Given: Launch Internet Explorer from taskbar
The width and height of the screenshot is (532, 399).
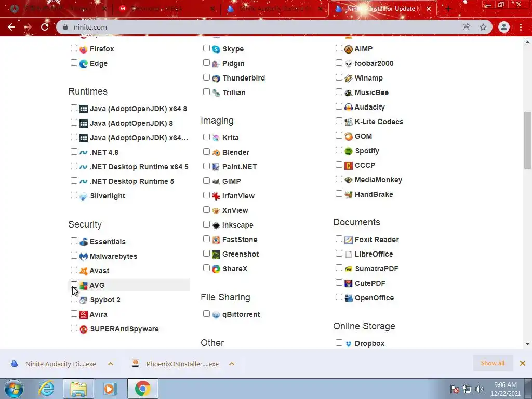Looking at the screenshot, I should pyautogui.click(x=46, y=389).
